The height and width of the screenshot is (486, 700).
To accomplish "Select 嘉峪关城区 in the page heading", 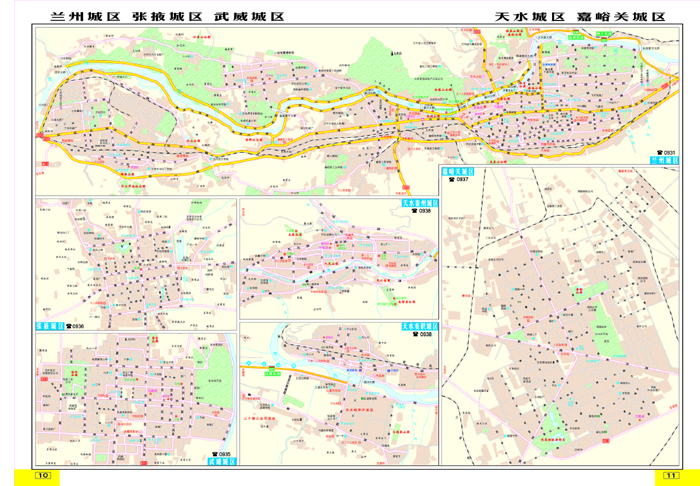I will tap(621, 17).
